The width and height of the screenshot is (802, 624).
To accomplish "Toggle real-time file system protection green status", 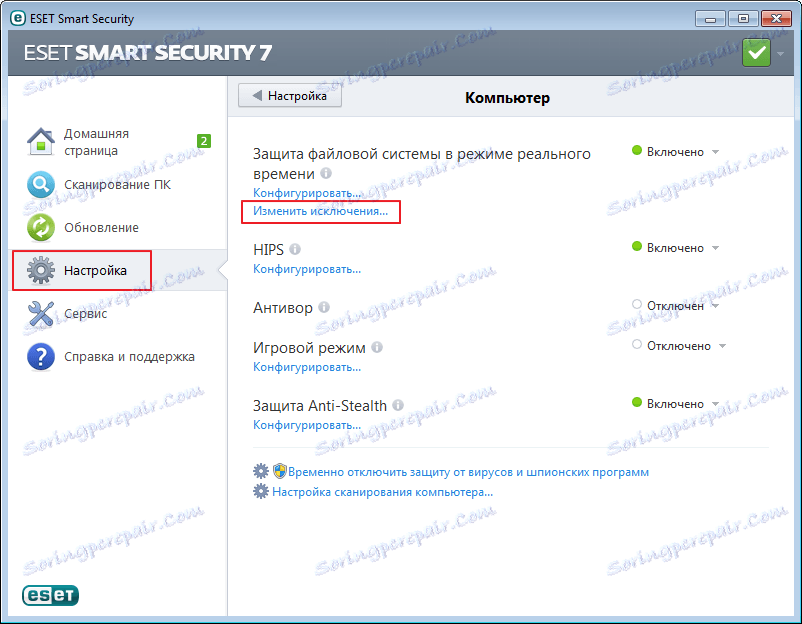I will [637, 150].
